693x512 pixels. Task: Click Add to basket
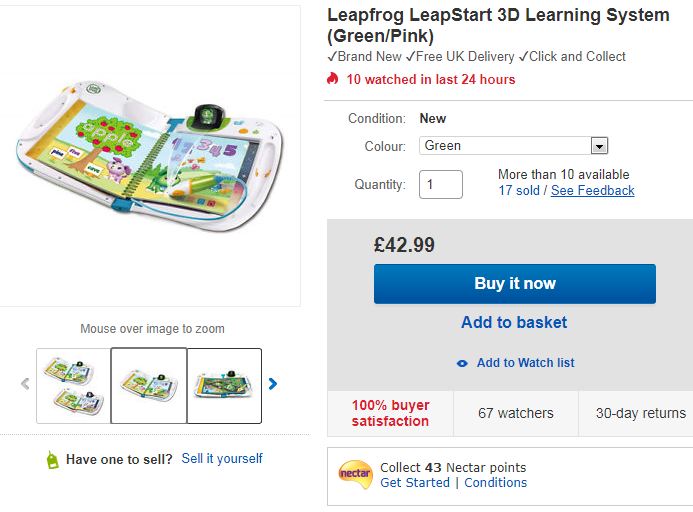[514, 322]
